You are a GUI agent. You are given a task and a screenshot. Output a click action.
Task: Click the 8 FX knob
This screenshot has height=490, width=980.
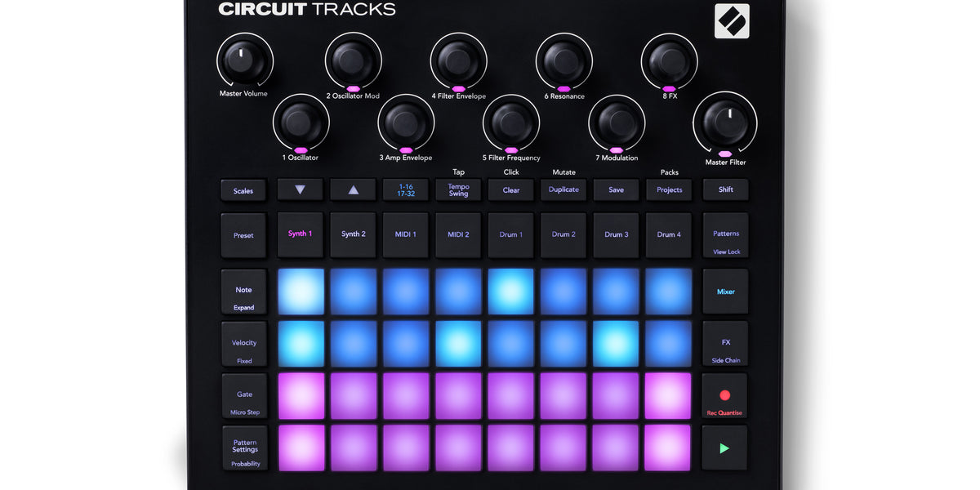pos(669,60)
